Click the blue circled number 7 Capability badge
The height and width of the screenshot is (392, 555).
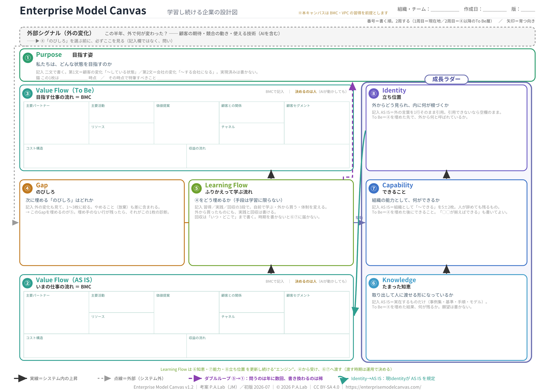pyautogui.click(x=374, y=188)
